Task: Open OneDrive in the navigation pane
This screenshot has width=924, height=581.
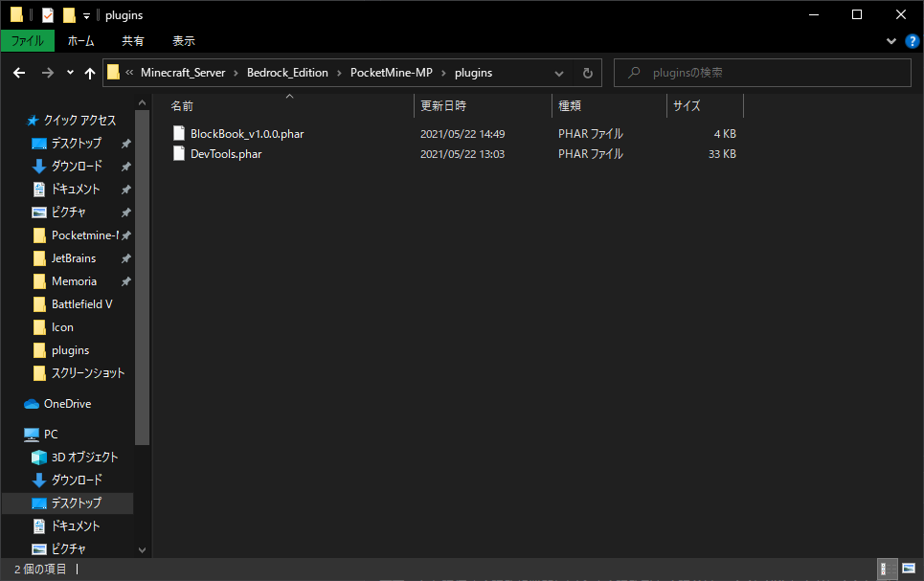Action: tap(67, 404)
